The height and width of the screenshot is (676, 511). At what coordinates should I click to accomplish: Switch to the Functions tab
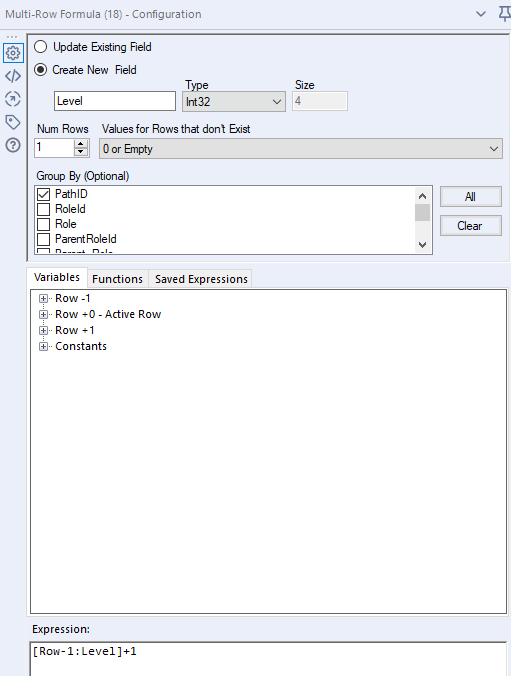[x=117, y=279]
